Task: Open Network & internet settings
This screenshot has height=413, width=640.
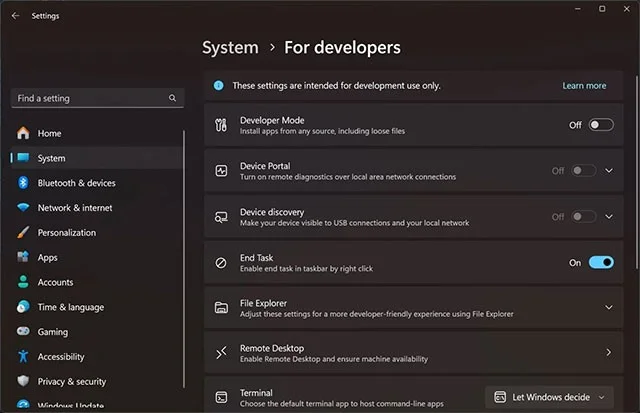Action: 97,208
